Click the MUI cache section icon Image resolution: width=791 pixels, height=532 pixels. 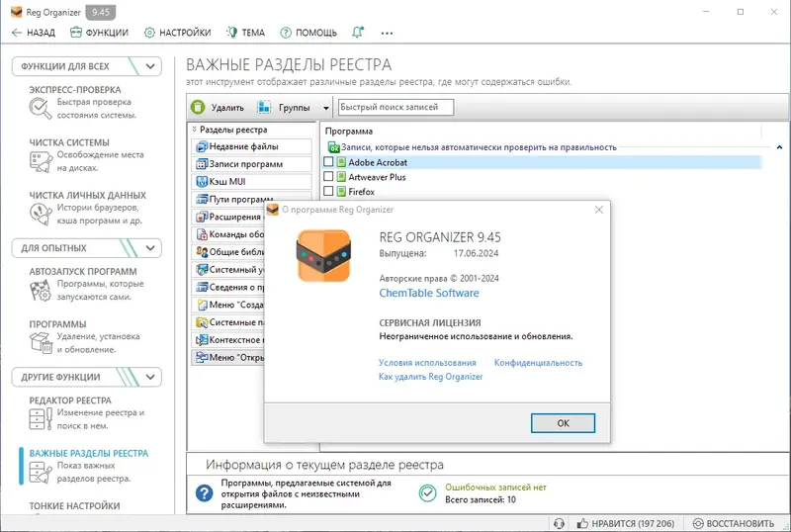202,181
